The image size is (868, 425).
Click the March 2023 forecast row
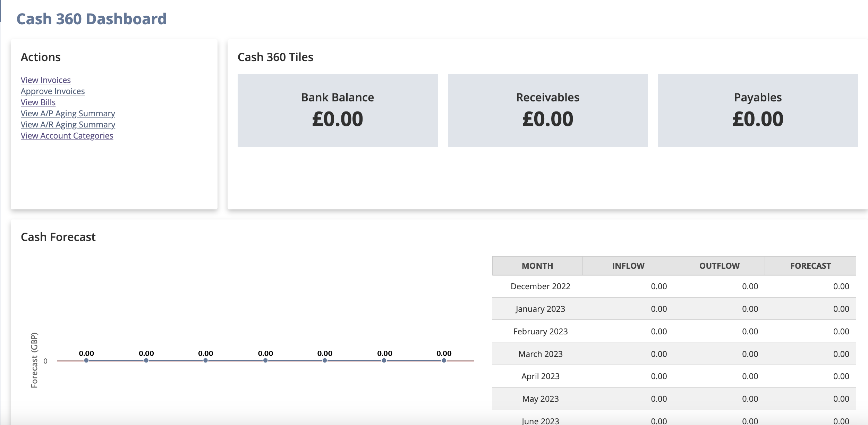click(540, 354)
